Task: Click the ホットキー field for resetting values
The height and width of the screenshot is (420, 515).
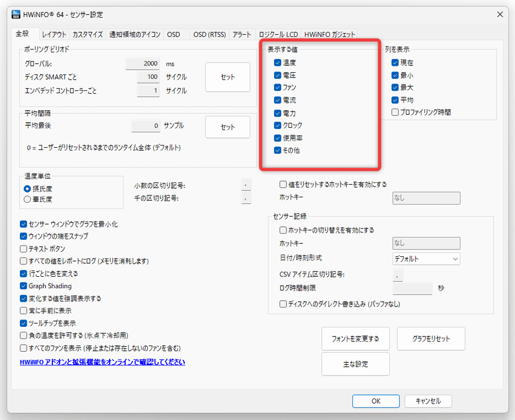Action: [426, 198]
